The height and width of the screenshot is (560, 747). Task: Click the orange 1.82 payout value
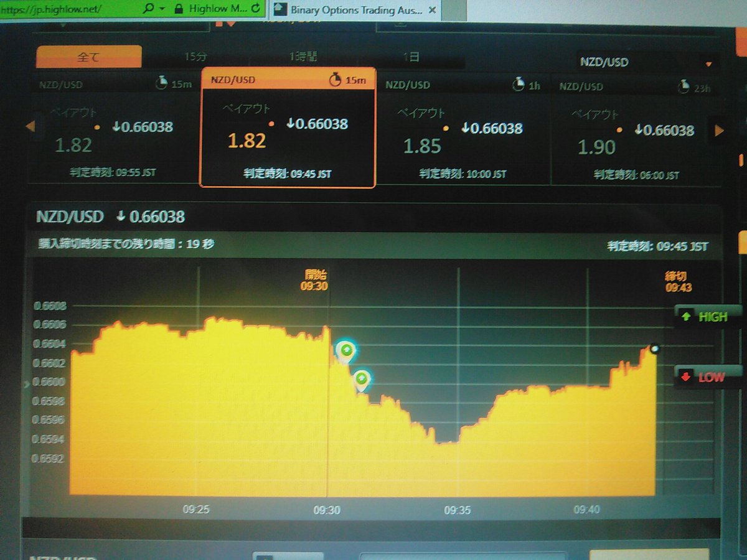point(247,141)
